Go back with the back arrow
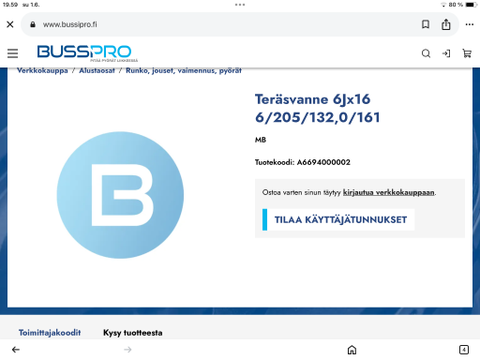Screen dimensions: 480x360 point(16,349)
